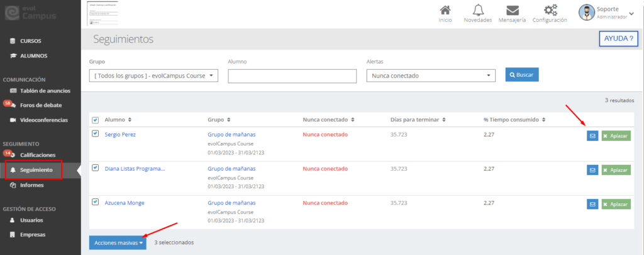Screen dimensions: 644x255
Task: Click envelope icon in Azucena Monge row
Action: 592,204
